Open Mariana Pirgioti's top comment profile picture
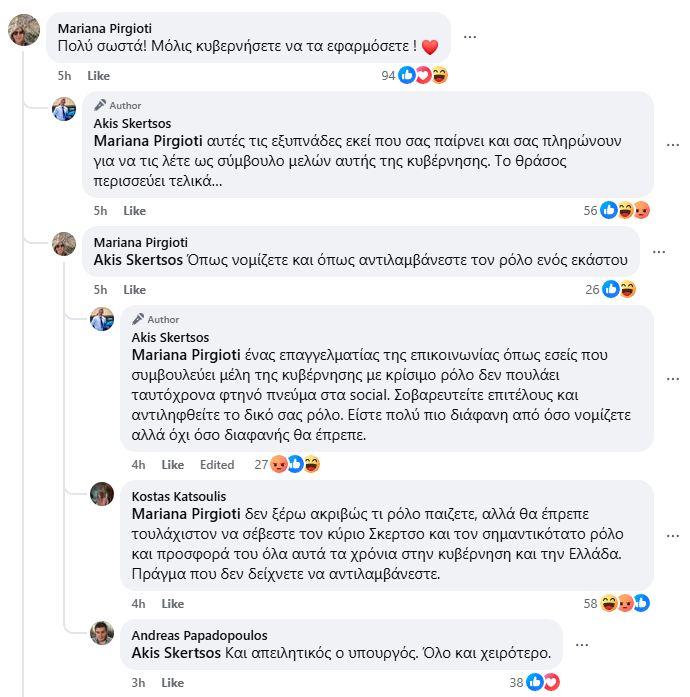 coord(24,31)
